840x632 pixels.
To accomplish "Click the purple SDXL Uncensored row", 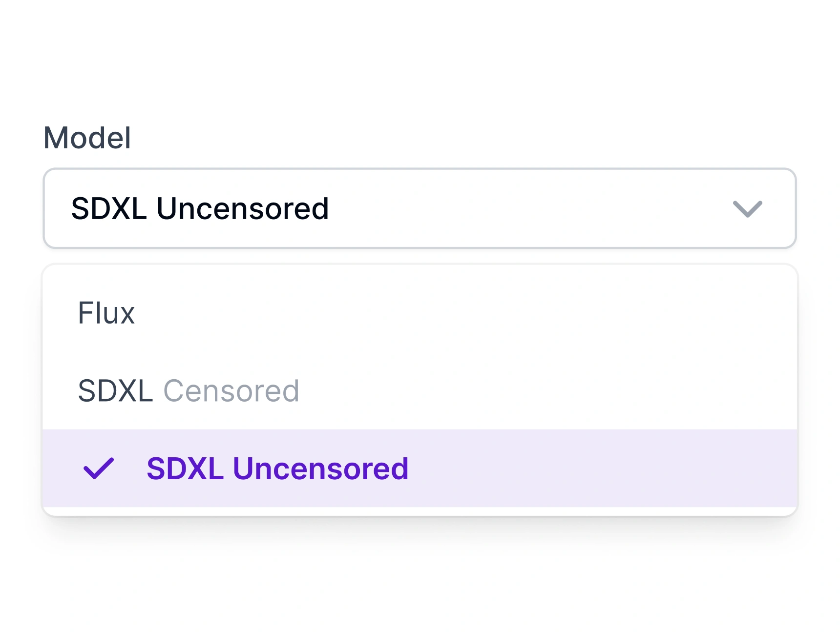I will (x=419, y=469).
